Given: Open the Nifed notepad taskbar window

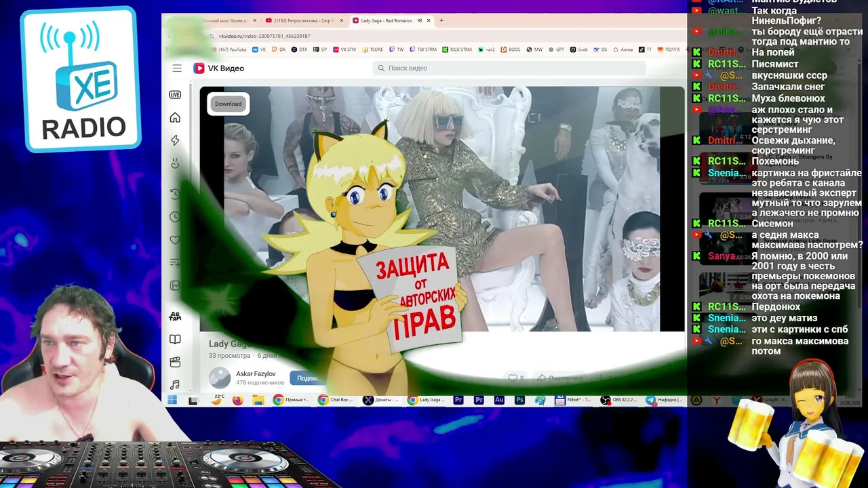Looking at the screenshot, I should pos(574,401).
